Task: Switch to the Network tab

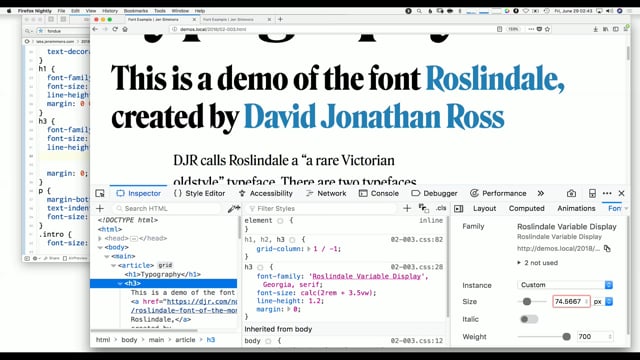Action: click(326, 193)
